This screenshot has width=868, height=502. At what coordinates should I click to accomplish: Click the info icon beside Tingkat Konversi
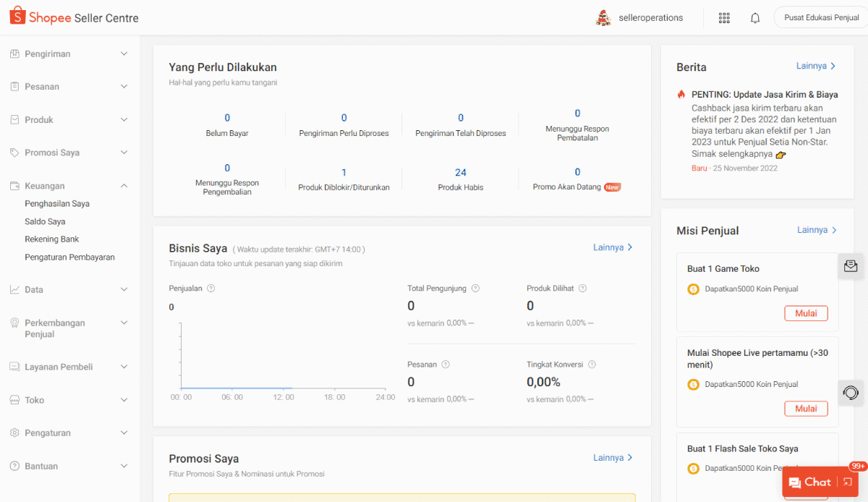[x=592, y=365]
